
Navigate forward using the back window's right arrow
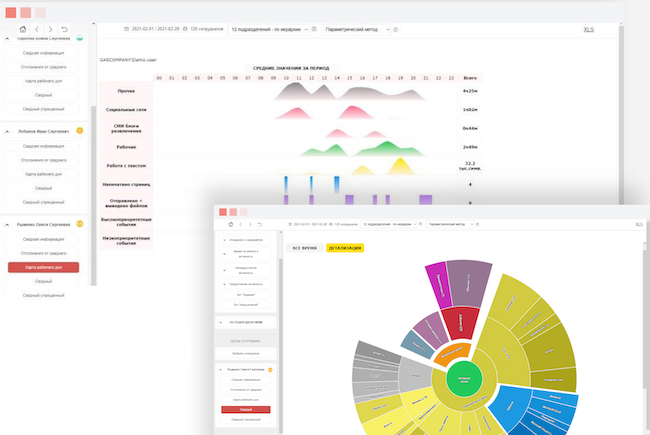[51, 29]
